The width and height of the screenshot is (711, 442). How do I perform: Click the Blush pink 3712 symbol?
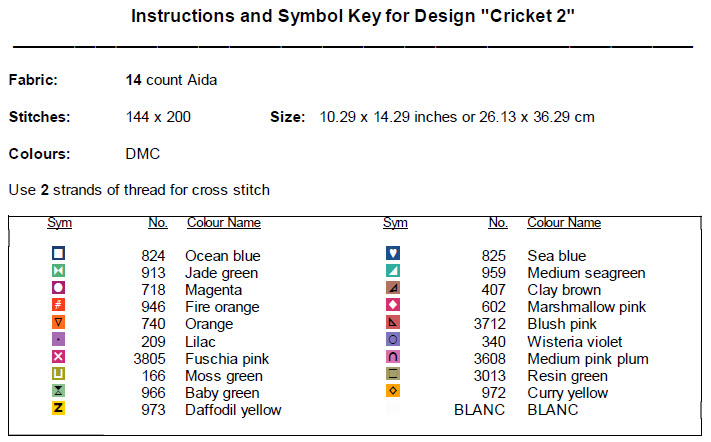click(x=393, y=322)
